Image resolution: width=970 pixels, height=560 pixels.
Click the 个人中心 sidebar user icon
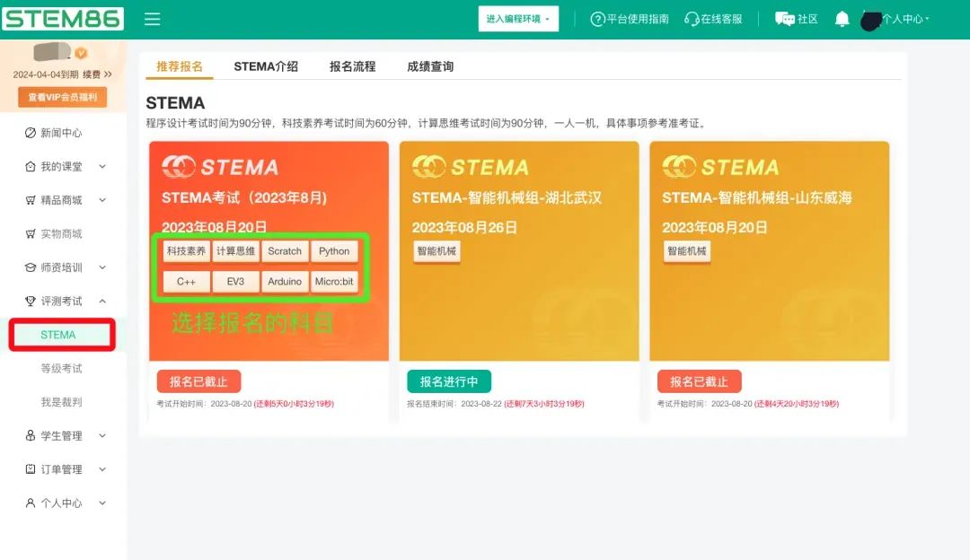point(30,503)
